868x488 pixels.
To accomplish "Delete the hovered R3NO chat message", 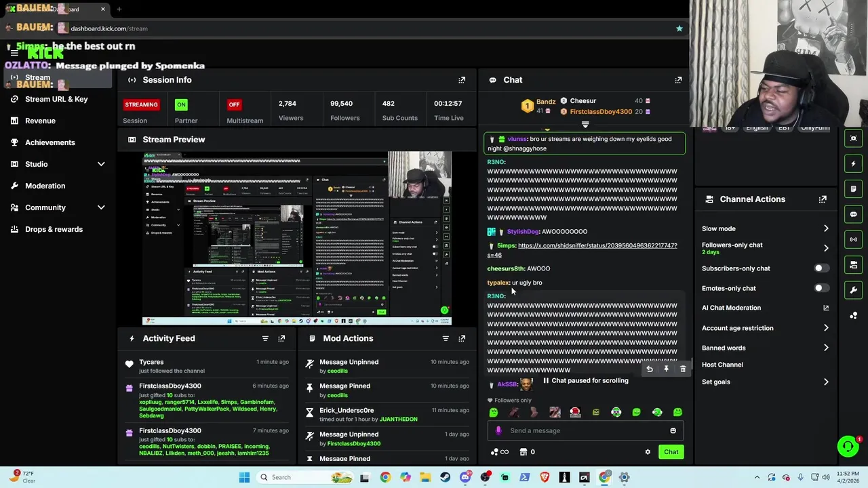I will [683, 369].
